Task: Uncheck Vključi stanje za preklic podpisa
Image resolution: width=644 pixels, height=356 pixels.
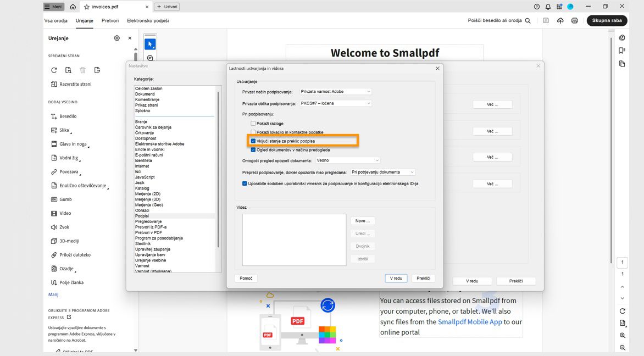Action: click(x=253, y=141)
